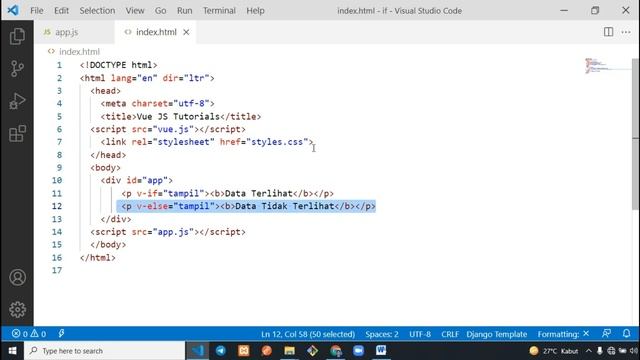
Task: Show hidden system tray icons
Action: coord(589,351)
